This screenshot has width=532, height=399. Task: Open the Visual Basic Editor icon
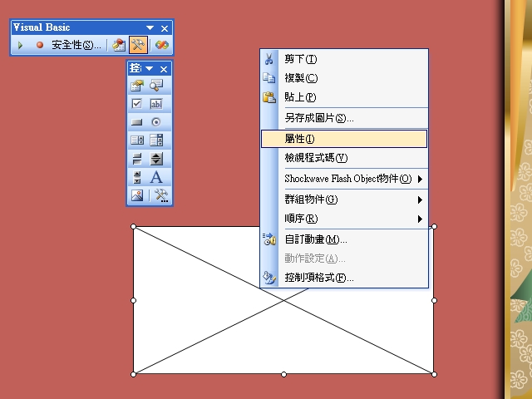[x=119, y=45]
